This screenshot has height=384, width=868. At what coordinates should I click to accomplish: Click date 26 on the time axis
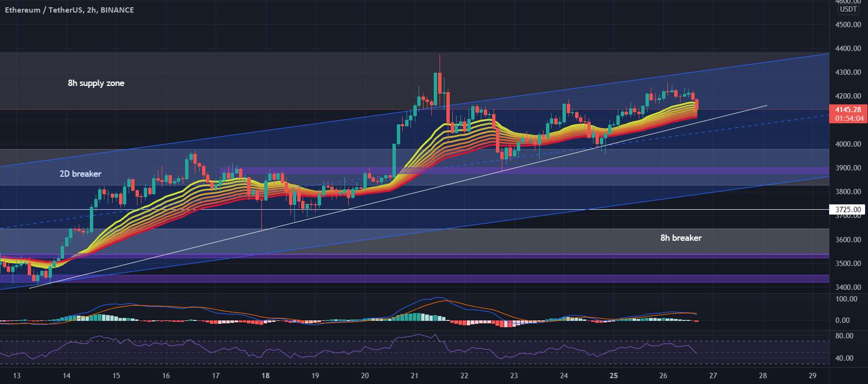(x=664, y=376)
